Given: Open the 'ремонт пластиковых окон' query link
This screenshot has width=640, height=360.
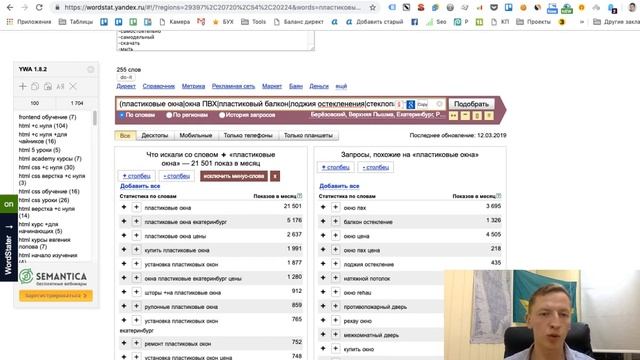Looking at the screenshot, I should click(178, 344).
